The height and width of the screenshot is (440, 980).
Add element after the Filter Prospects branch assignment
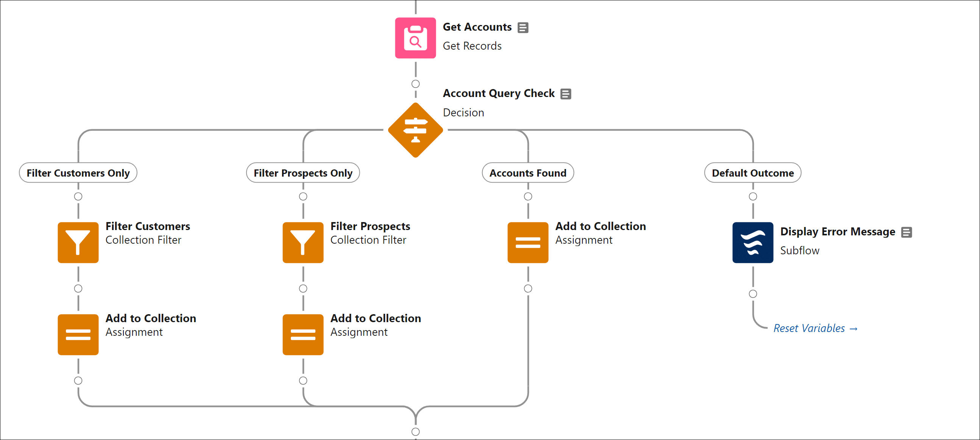[x=303, y=380]
